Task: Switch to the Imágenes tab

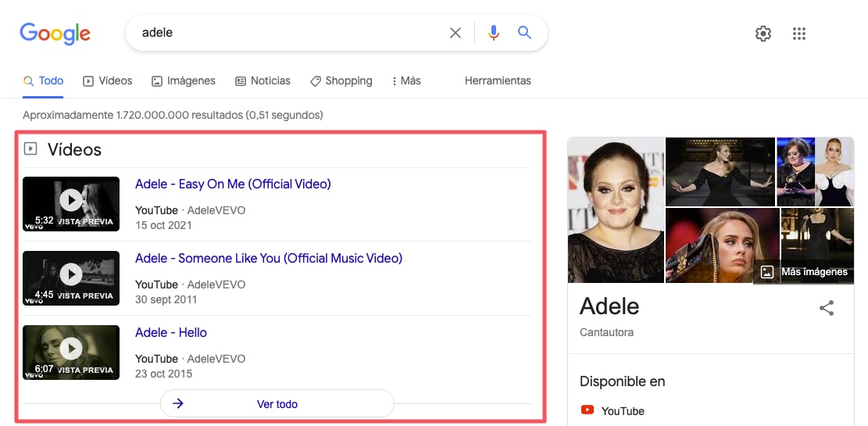Action: [184, 81]
